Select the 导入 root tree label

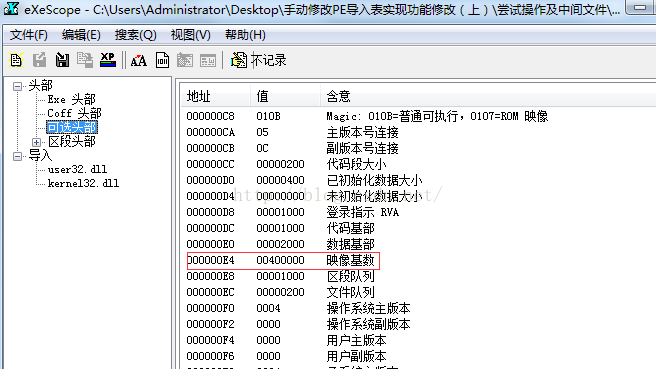click(x=40, y=156)
